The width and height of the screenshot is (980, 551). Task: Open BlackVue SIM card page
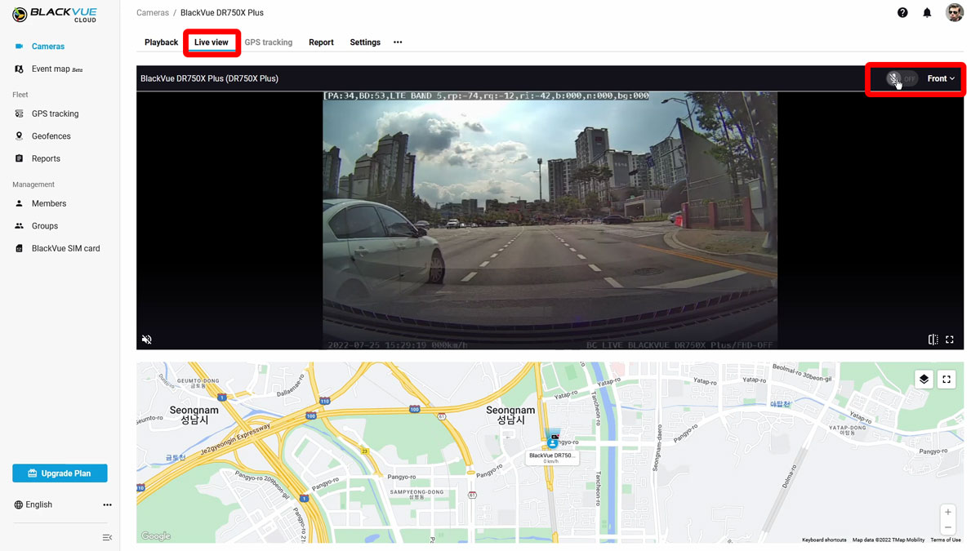pyautogui.click(x=60, y=249)
